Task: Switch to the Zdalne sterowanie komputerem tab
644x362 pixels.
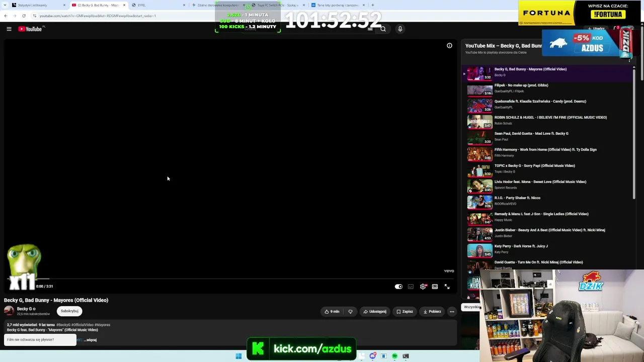Action: tap(219, 5)
